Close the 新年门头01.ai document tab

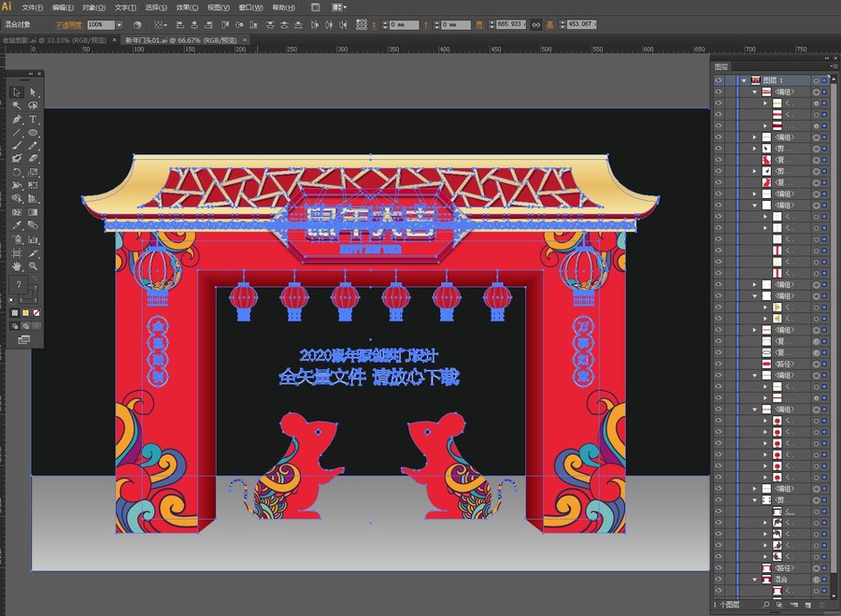pos(245,40)
